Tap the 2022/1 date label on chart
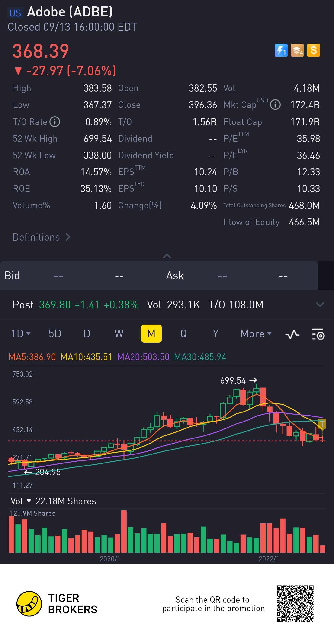The height and width of the screenshot is (644, 334). pyautogui.click(x=269, y=559)
